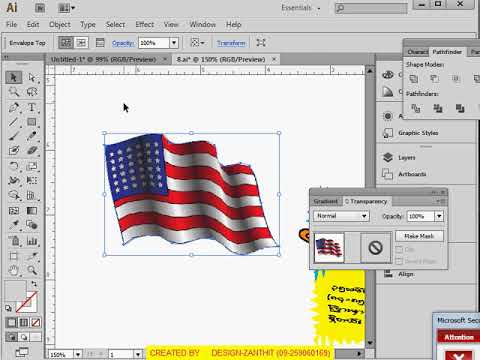Open the Artboards panel icon
480x360 pixels.
[388, 174]
